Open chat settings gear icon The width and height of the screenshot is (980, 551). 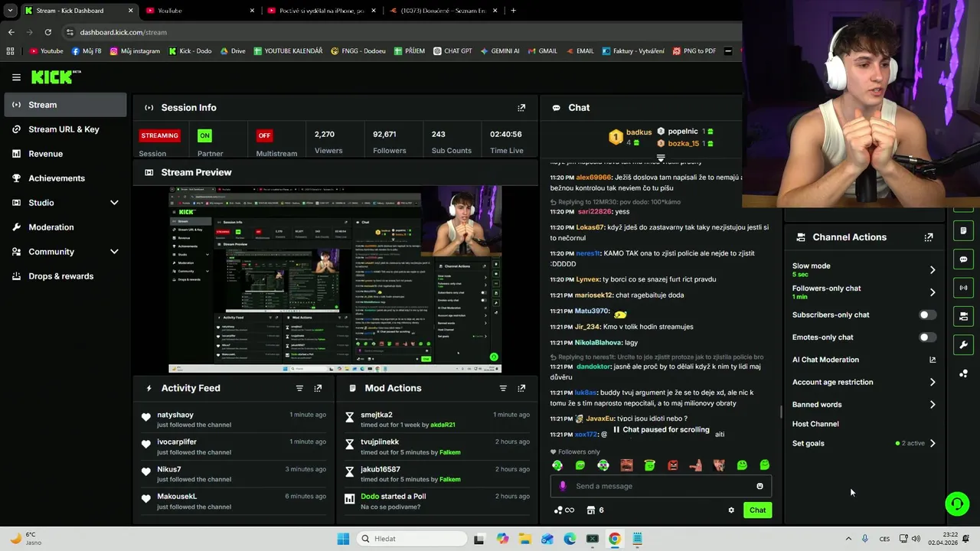[x=731, y=510]
